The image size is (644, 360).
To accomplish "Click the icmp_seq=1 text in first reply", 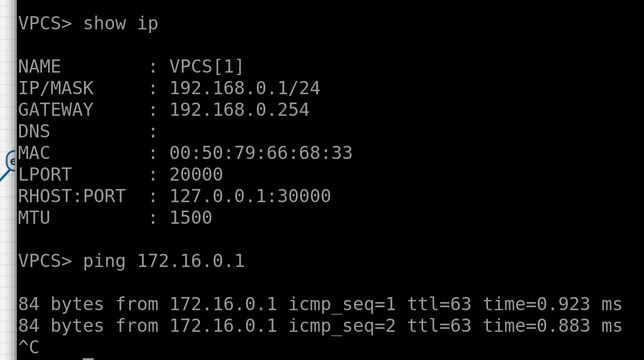I will [x=342, y=304].
